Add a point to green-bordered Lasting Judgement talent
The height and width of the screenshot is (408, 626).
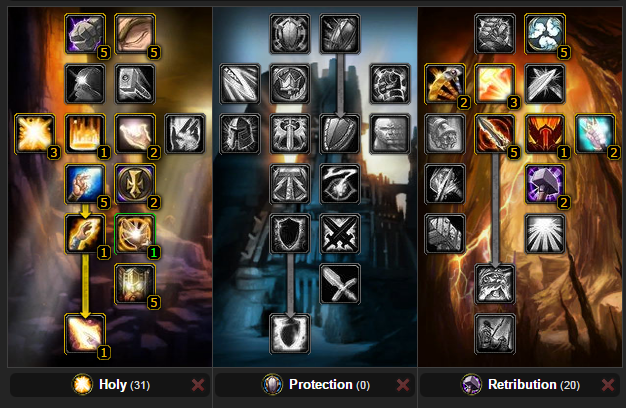(x=135, y=234)
